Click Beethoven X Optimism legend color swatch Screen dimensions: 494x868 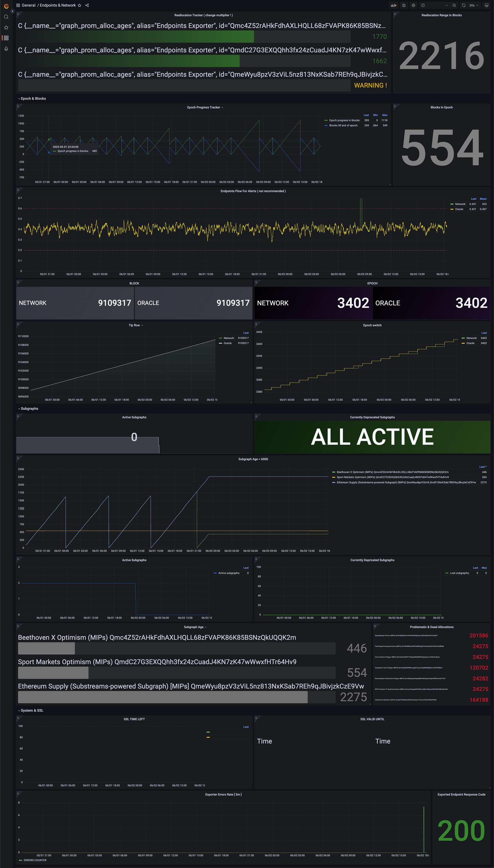pos(334,472)
